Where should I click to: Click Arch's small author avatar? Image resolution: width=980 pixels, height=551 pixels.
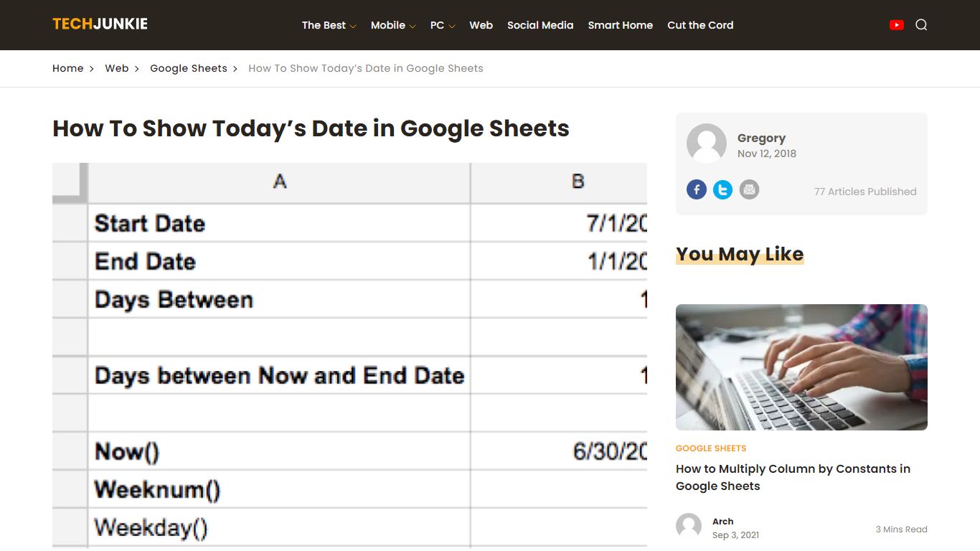coord(689,526)
